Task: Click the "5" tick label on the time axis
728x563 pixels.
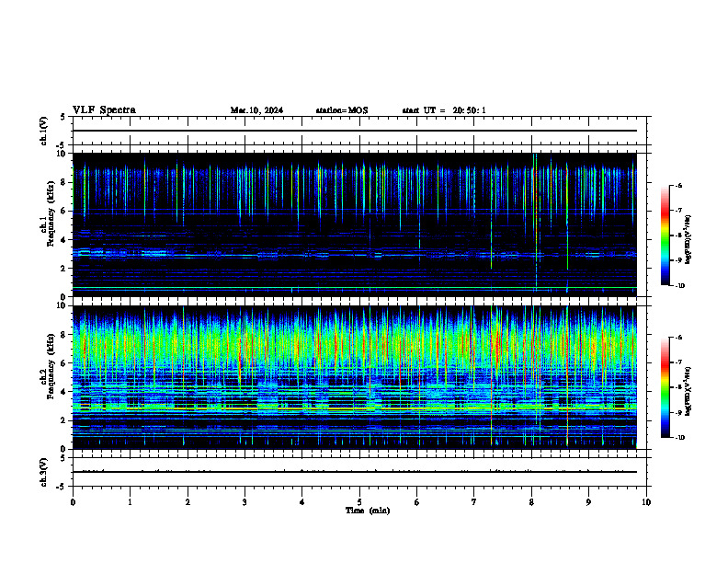Action: (x=359, y=502)
